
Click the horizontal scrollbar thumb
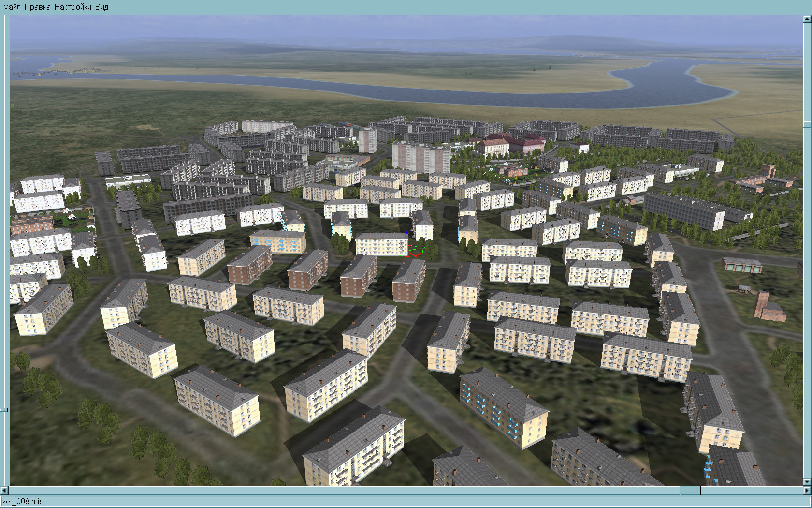[x=690, y=491]
